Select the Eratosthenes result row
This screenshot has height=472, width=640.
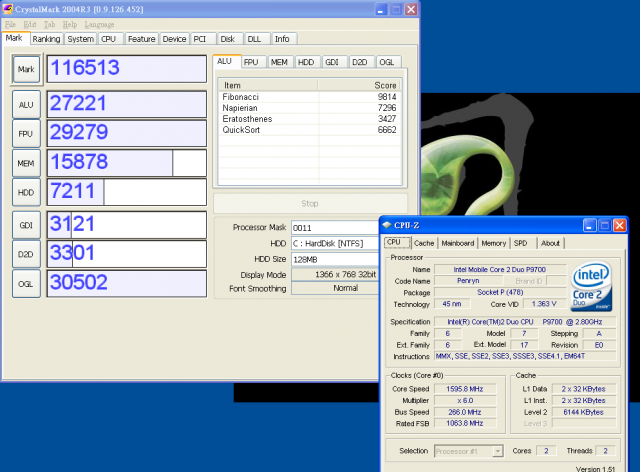309,119
